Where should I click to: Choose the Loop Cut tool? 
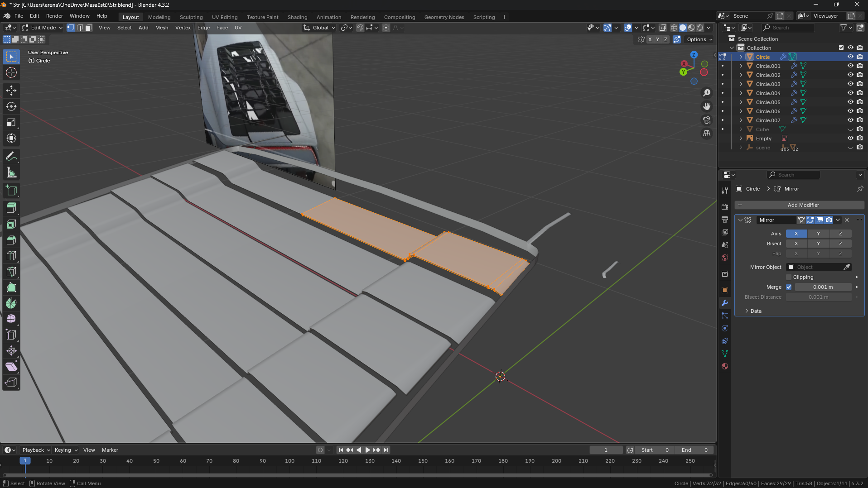point(11,256)
